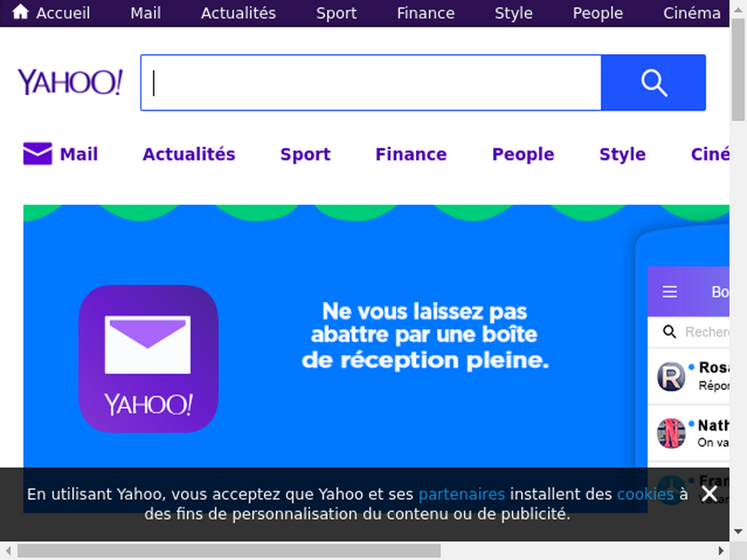Click the search magnifier in the phone mockup
The width and height of the screenshot is (747, 560).
click(x=670, y=332)
